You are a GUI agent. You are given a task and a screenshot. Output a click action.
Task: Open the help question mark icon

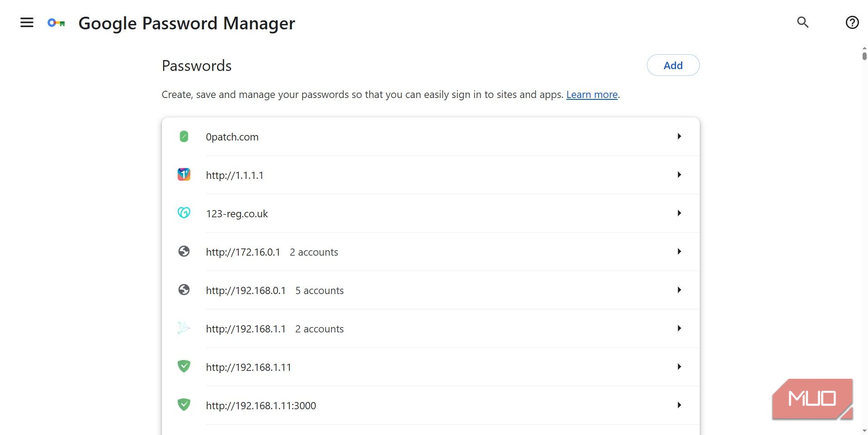[852, 22]
